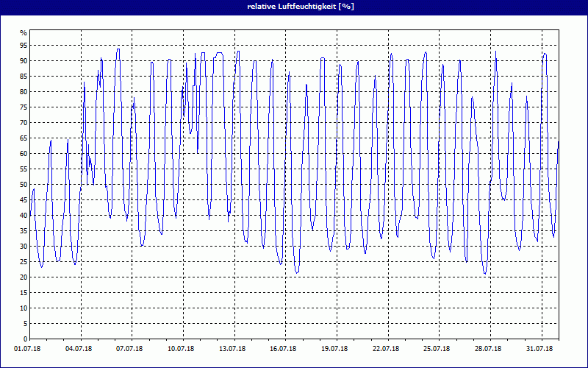
Task: Click the '0' y-axis value
Action: [26, 339]
